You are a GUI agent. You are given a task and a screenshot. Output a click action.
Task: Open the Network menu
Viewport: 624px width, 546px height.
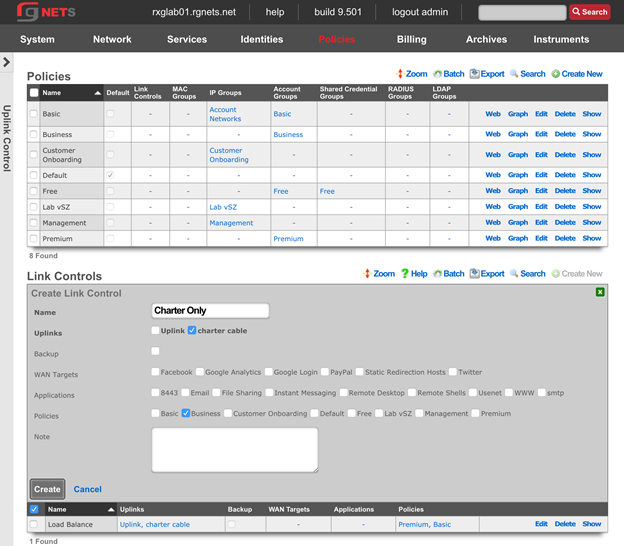[x=112, y=39]
